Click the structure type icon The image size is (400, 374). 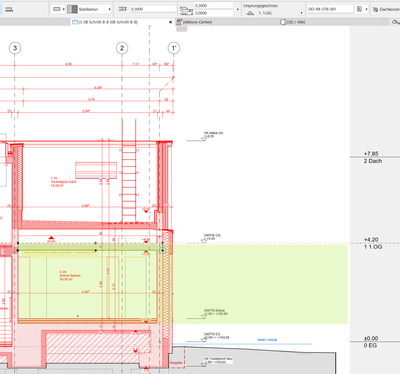(57, 9)
